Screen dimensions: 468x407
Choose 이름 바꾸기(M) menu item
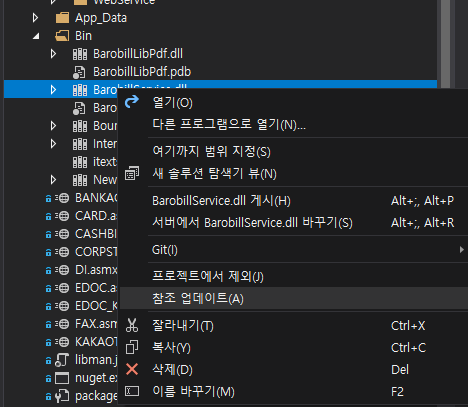(x=293, y=392)
